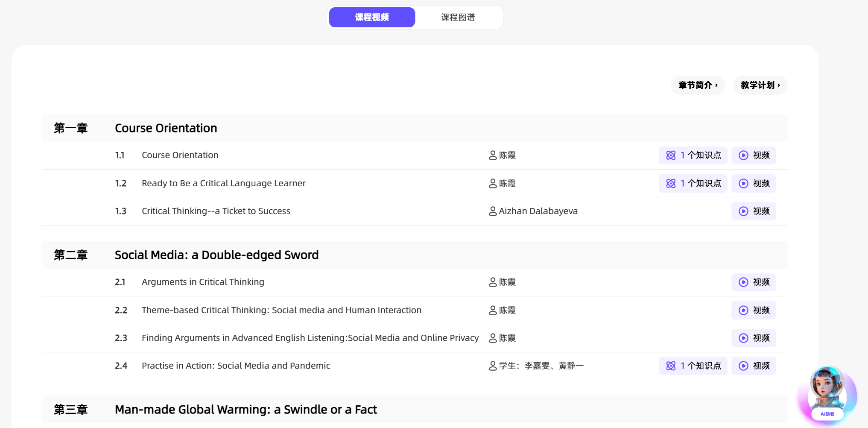Play video for lesson 2.3 Finding Arguments
The image size is (868, 428).
tap(754, 338)
